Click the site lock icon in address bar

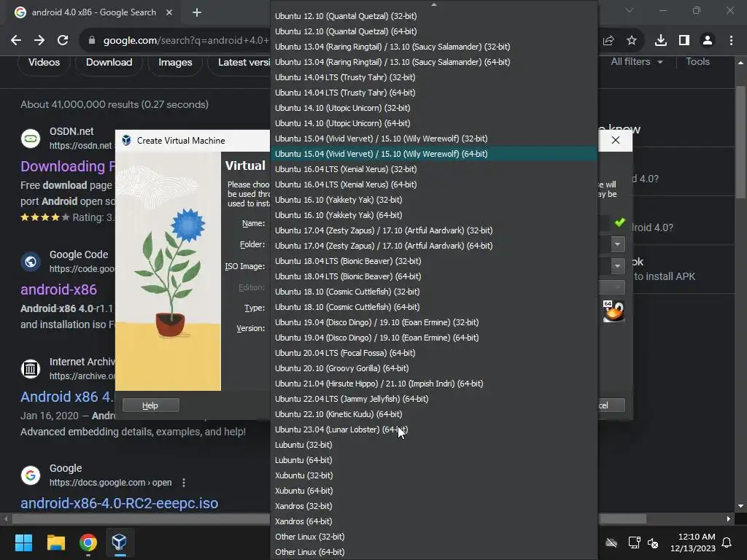(92, 41)
